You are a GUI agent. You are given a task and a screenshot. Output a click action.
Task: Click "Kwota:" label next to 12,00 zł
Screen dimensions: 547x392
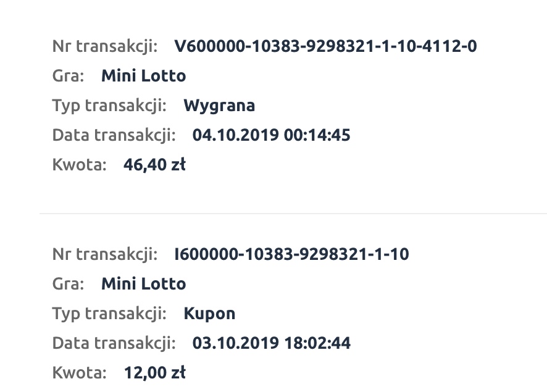80,372
